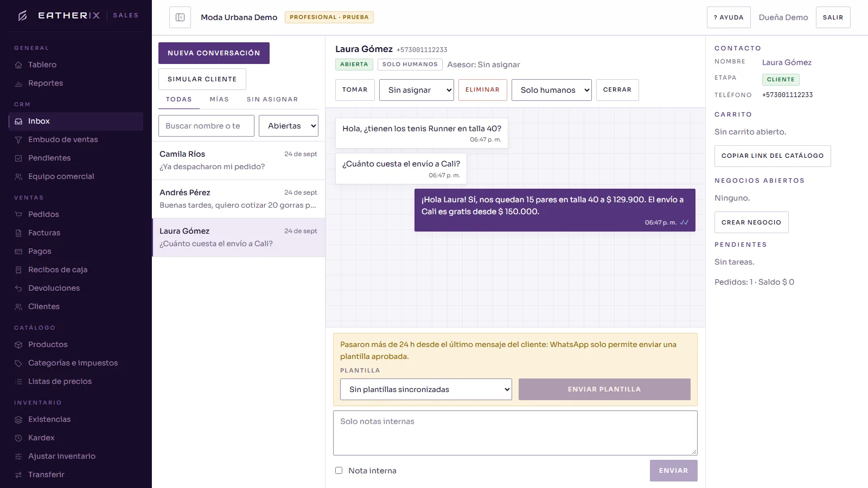Collapse the sidebar with the panel toggle icon

click(180, 17)
